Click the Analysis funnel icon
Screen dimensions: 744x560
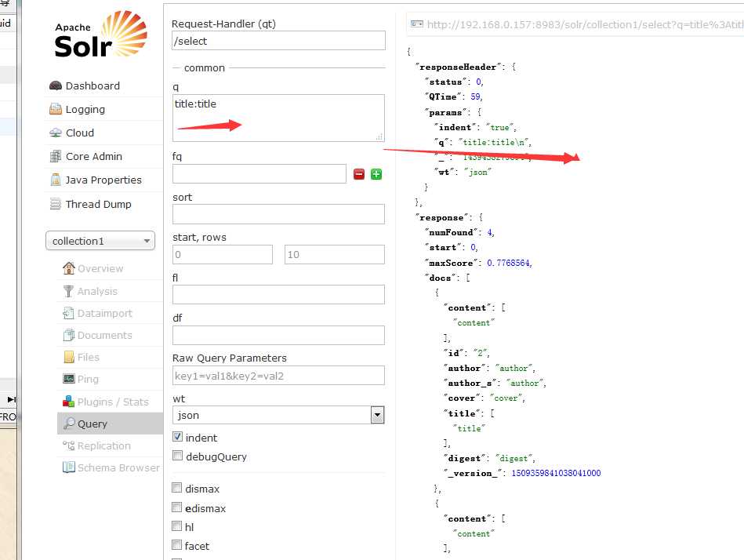(x=69, y=291)
